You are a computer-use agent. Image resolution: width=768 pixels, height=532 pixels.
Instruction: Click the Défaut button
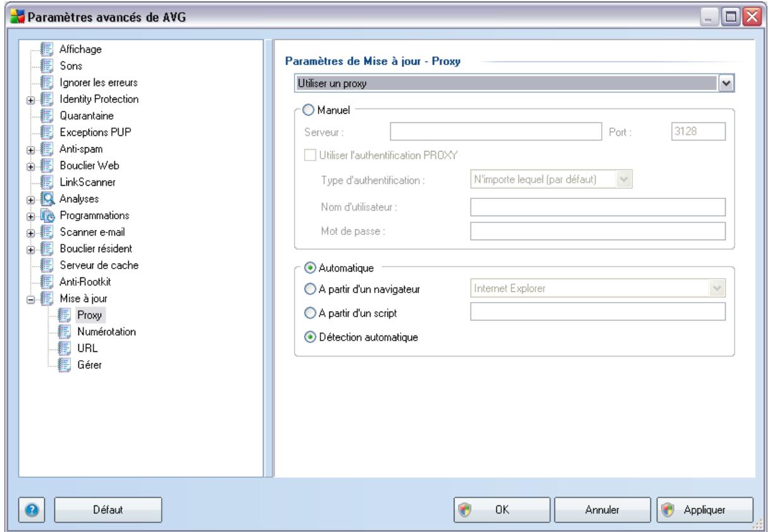109,509
